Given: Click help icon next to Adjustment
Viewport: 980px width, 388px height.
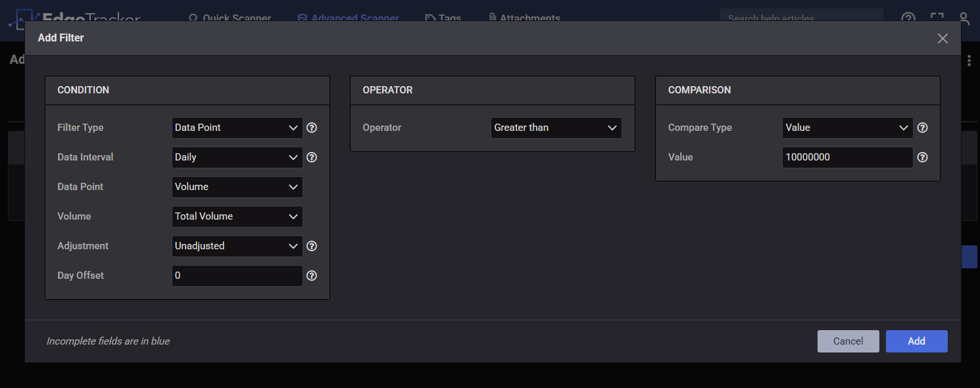Looking at the screenshot, I should (x=312, y=246).
